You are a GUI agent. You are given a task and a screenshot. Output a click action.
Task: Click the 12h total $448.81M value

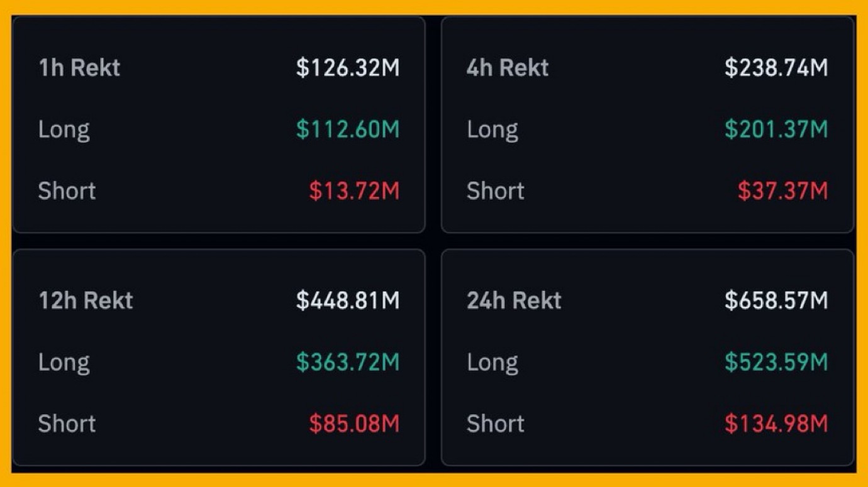[x=348, y=300]
